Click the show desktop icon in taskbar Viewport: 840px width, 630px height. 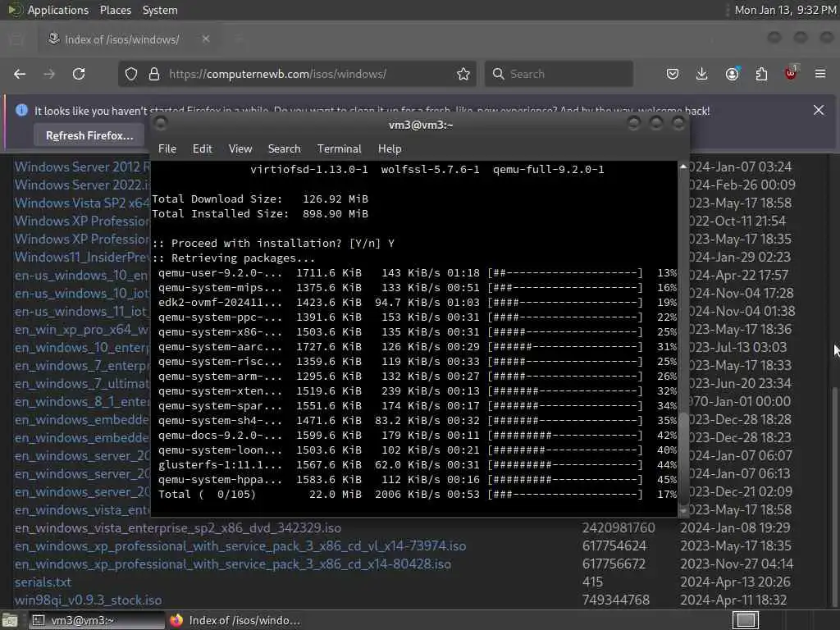coord(10,620)
